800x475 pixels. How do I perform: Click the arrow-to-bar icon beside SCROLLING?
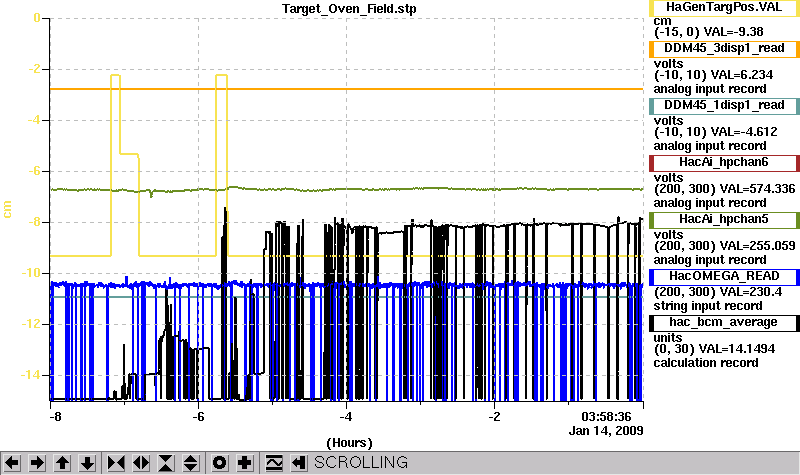pos(298,463)
